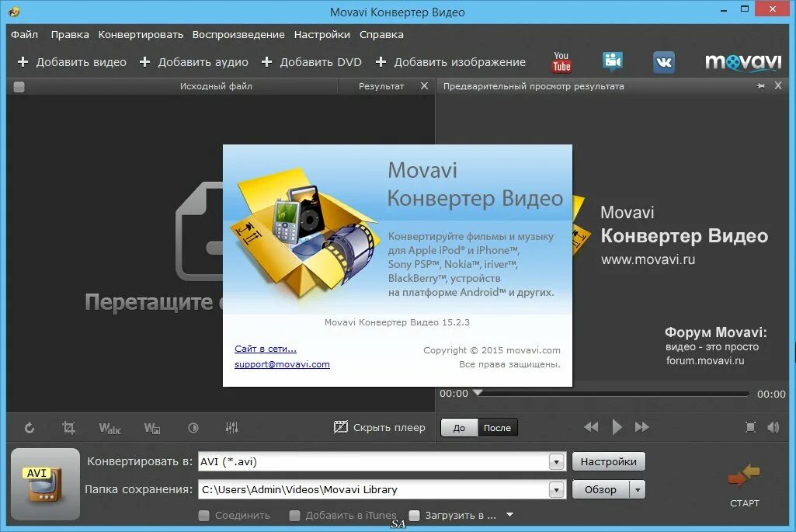This screenshot has width=796, height=532.
Task: Minimize the Movavi window
Action: click(724, 9)
